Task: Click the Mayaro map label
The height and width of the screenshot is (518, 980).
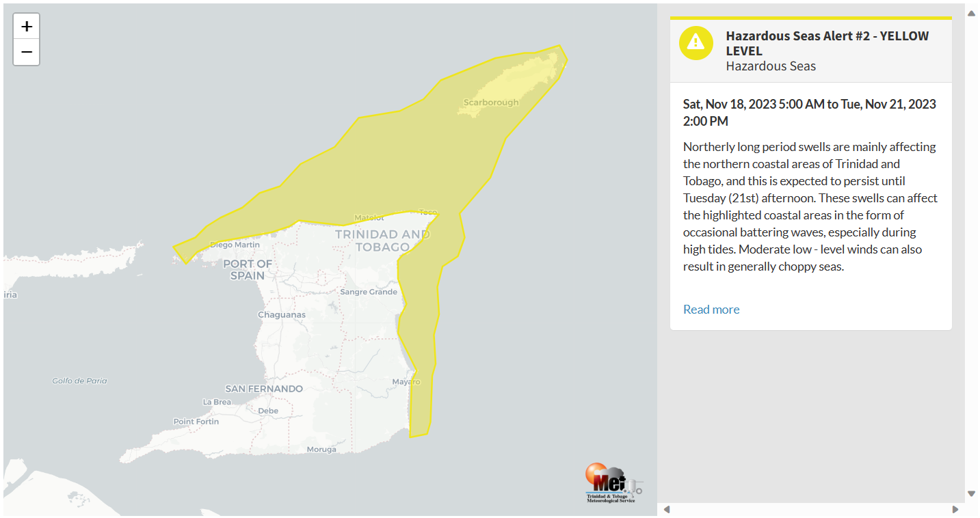Action: [x=406, y=381]
